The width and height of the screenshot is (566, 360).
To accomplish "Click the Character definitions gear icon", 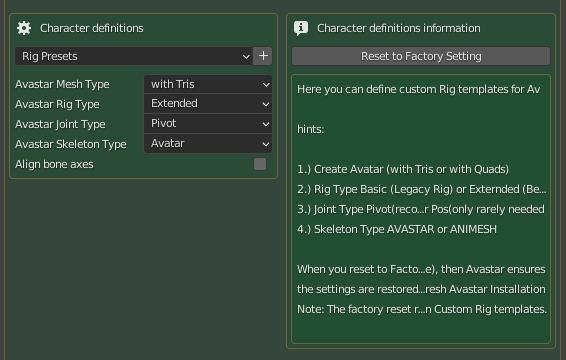I will point(24,28).
